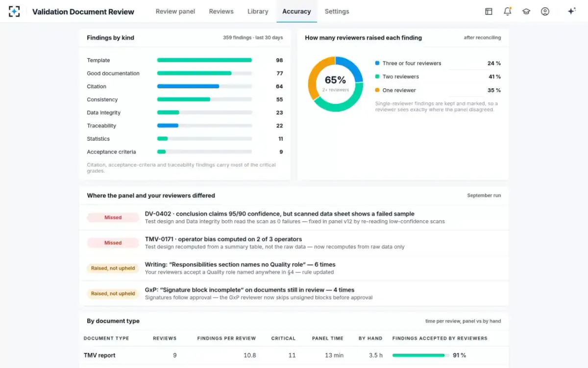The height and width of the screenshot is (368, 588).
Task: Click the '24 %' three or four reviewers value
Action: point(494,63)
